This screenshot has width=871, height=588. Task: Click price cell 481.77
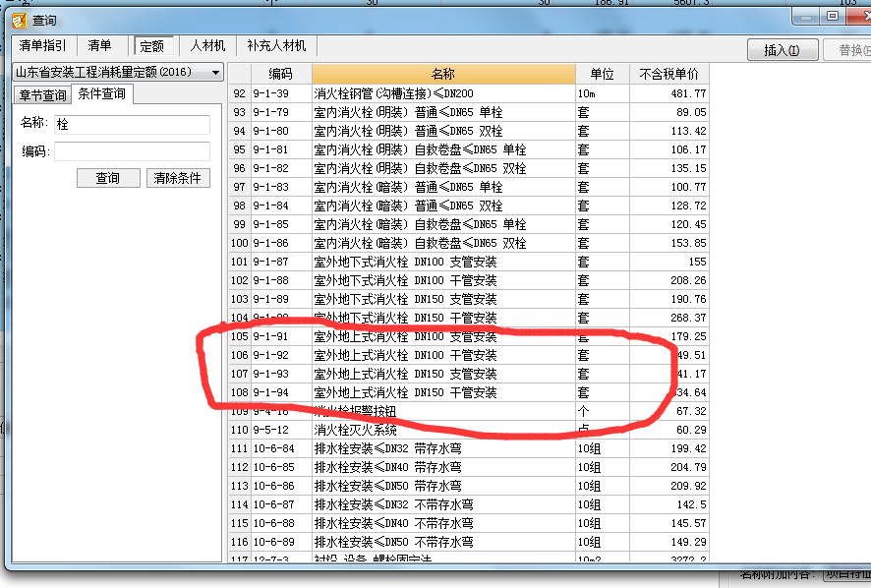click(x=669, y=94)
